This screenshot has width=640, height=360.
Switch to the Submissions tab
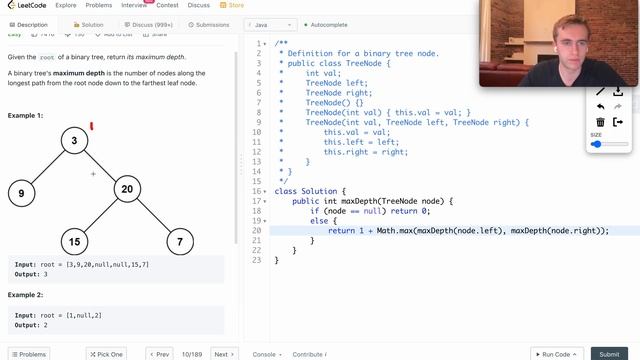click(209, 25)
